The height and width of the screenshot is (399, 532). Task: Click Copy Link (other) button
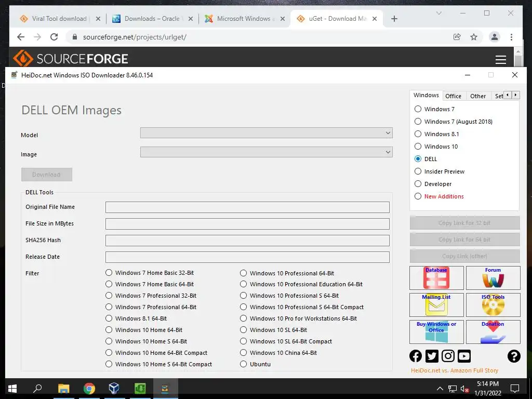tap(464, 256)
